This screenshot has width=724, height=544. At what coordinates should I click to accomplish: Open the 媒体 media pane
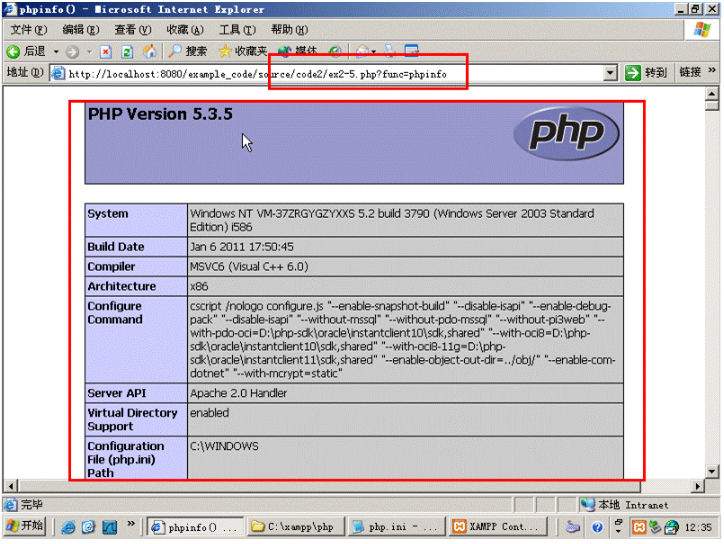(x=297, y=51)
